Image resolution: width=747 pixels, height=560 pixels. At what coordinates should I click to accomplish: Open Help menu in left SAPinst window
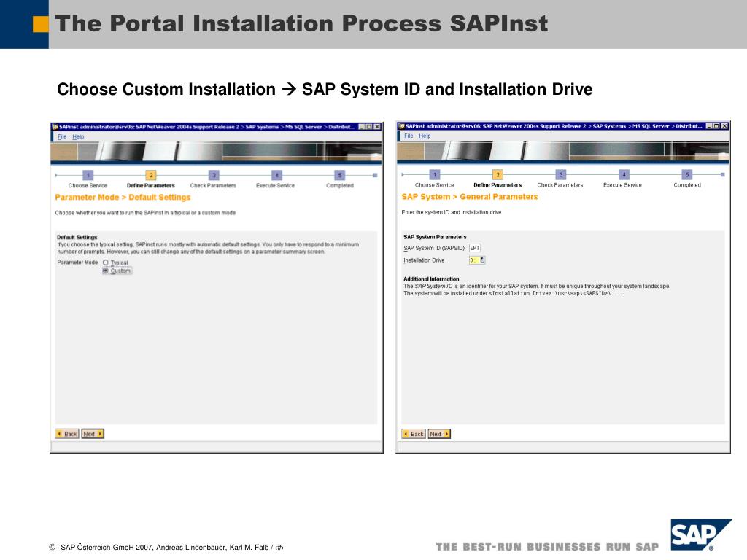[78, 136]
